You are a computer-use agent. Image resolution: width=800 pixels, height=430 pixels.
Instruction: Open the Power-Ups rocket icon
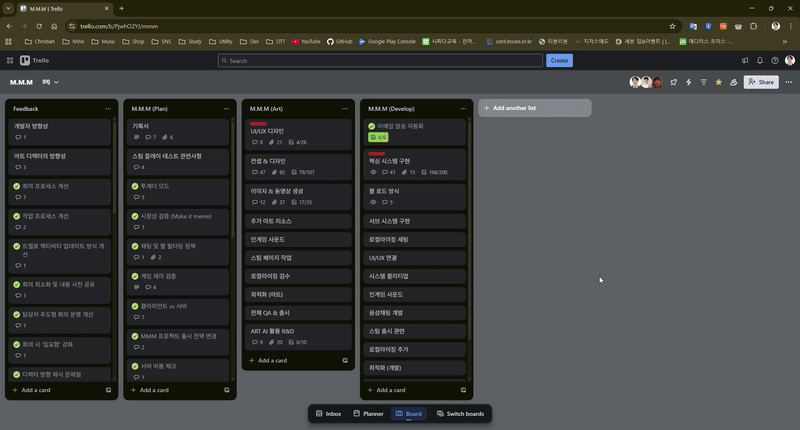(x=673, y=82)
